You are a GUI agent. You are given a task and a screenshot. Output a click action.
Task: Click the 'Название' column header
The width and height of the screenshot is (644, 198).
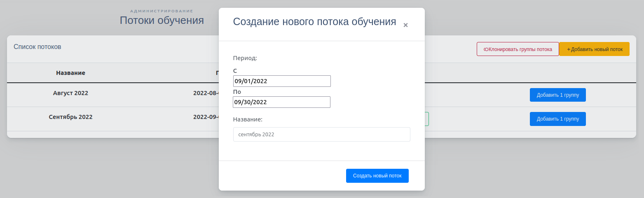tap(70, 73)
